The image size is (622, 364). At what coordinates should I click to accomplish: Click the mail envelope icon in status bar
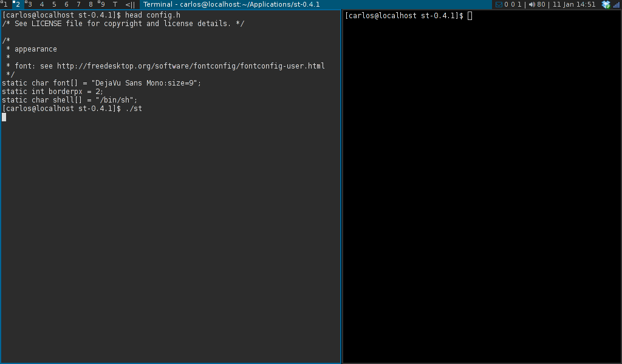coord(499,4)
